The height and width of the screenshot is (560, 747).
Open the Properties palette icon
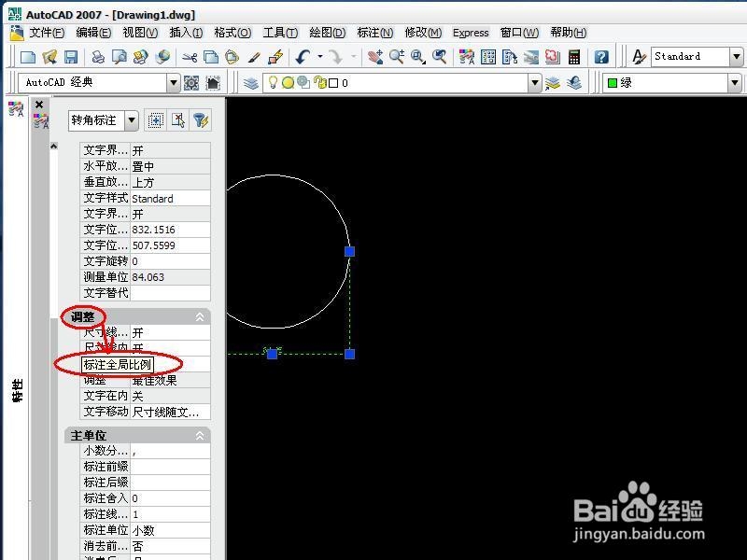coord(466,57)
